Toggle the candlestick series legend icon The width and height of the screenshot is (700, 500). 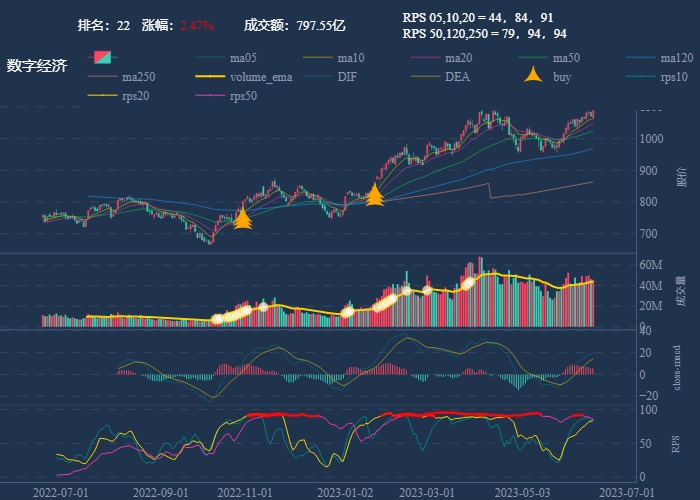pyautogui.click(x=102, y=58)
